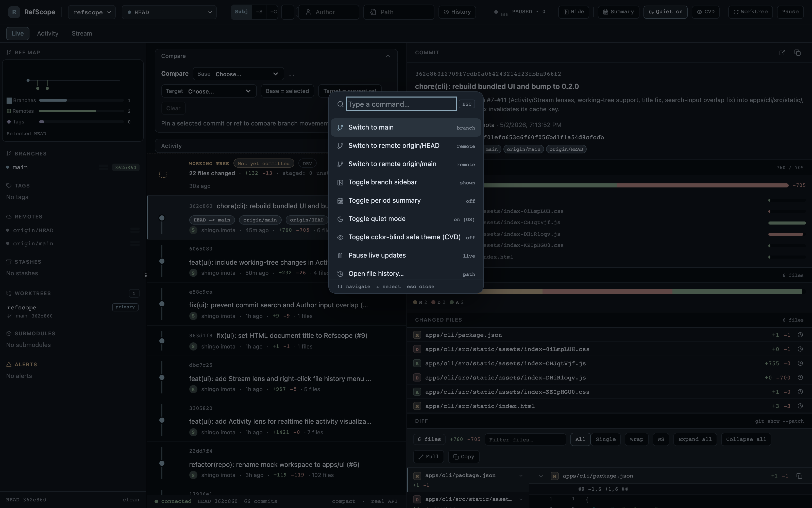Open the commit in a new window icon
The height and width of the screenshot is (508, 812).
pyautogui.click(x=782, y=53)
